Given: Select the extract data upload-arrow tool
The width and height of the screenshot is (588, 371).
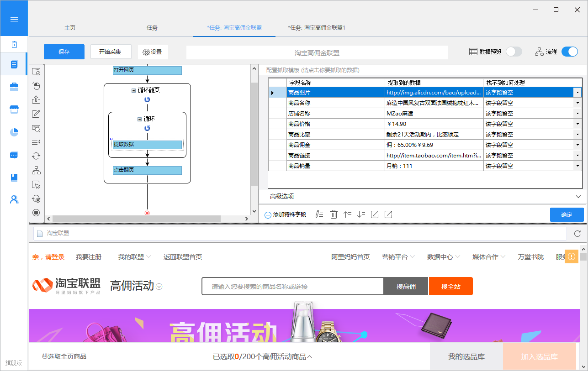Looking at the screenshot, I should [x=36, y=99].
